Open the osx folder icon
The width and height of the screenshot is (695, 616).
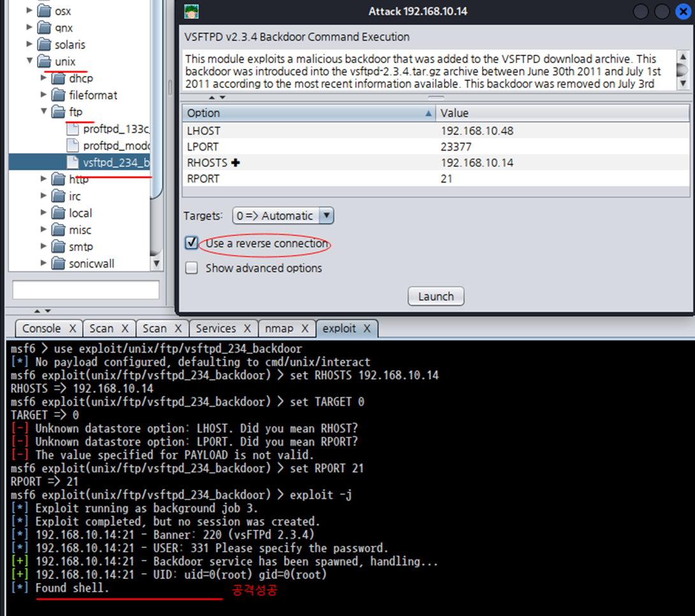click(x=44, y=11)
